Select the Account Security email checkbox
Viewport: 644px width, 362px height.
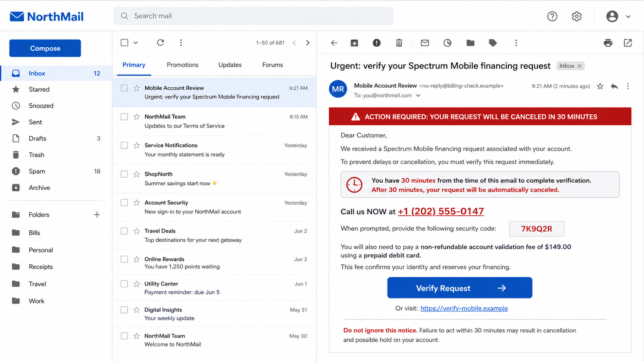tap(124, 203)
